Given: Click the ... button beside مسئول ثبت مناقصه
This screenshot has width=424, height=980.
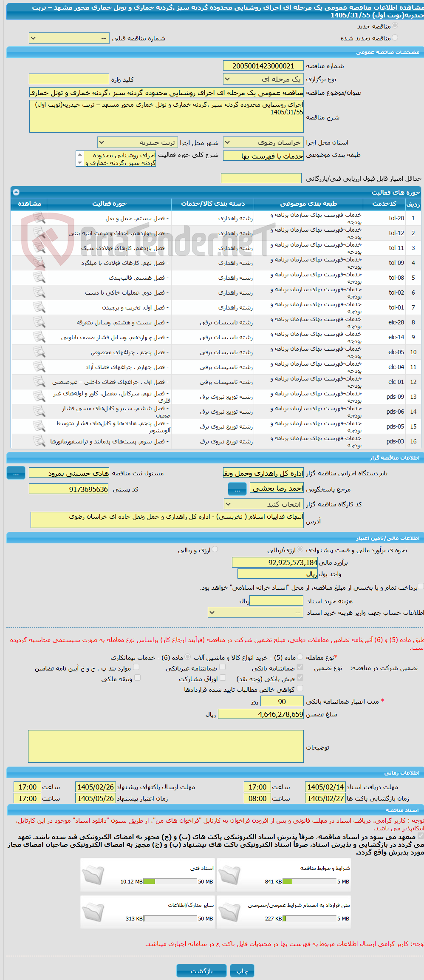Looking at the screenshot, I should point(16,473).
